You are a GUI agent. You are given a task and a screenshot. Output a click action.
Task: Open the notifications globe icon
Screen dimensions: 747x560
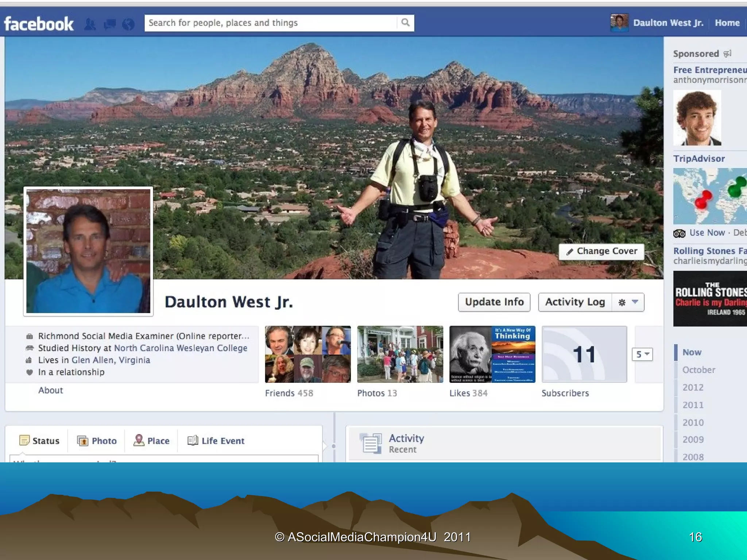pos(128,24)
